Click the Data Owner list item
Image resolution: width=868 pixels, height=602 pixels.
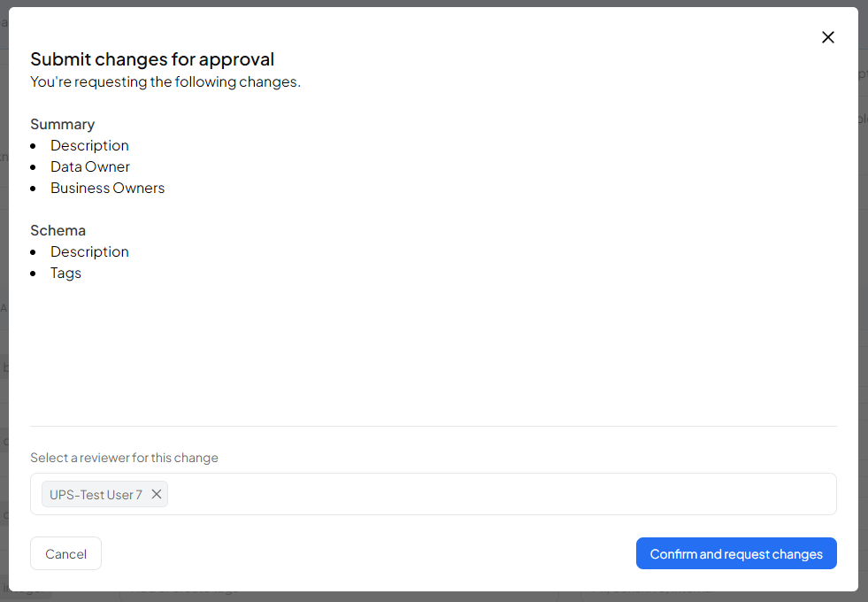[x=90, y=166]
